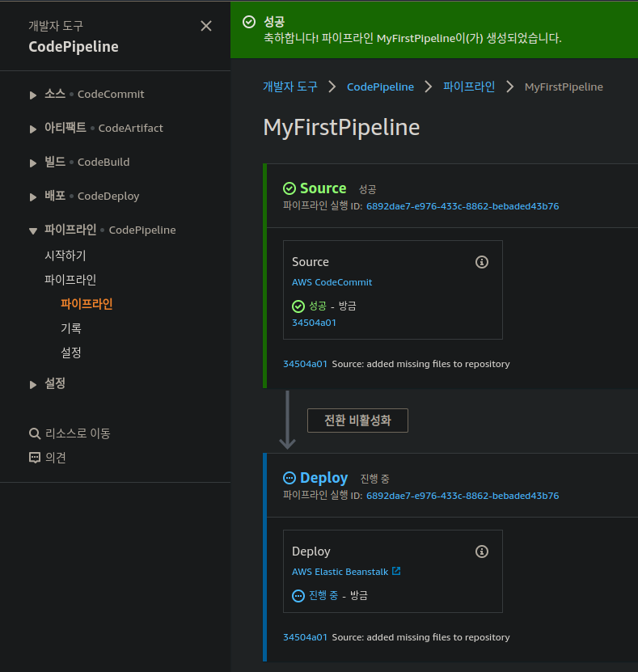The width and height of the screenshot is (638, 672).
Task: Select the highlighted orange 파이프라인 item
Action: [x=87, y=304]
